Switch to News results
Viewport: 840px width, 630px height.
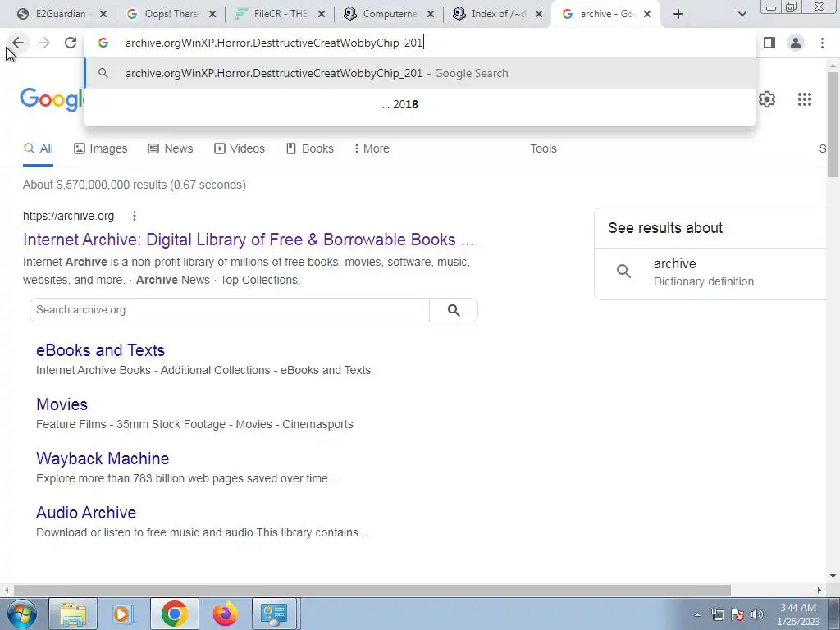tap(171, 149)
